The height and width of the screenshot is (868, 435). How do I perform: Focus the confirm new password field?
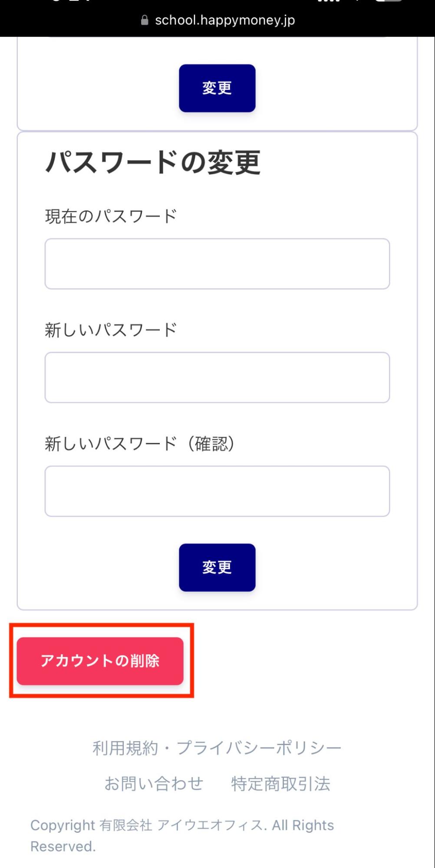tap(217, 491)
